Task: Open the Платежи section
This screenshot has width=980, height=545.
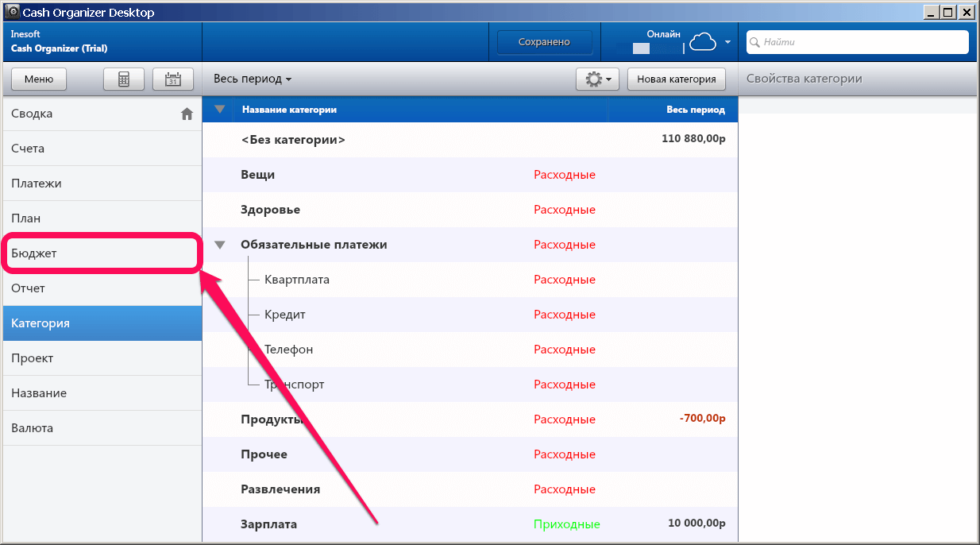Action: (101, 184)
